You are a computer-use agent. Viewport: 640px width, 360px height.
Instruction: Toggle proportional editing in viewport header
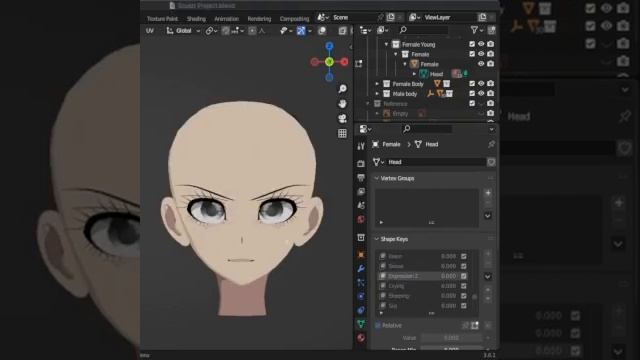252,31
